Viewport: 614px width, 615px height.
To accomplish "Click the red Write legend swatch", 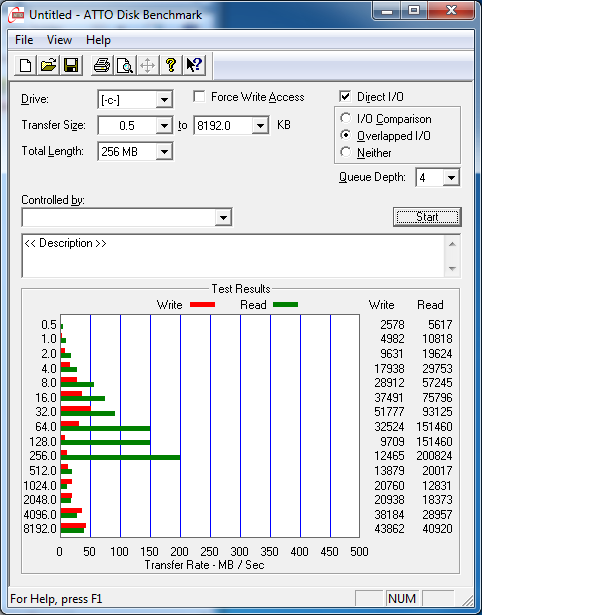I will click(x=202, y=305).
